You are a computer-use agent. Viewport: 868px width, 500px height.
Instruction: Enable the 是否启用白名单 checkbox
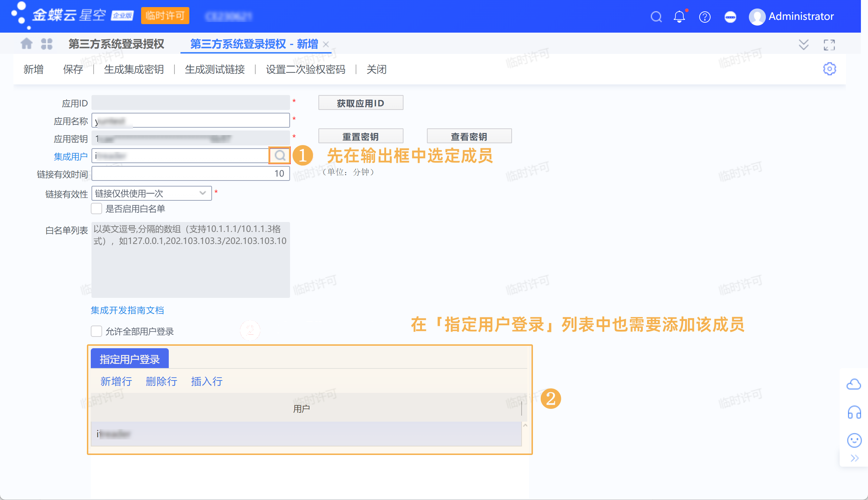point(96,209)
